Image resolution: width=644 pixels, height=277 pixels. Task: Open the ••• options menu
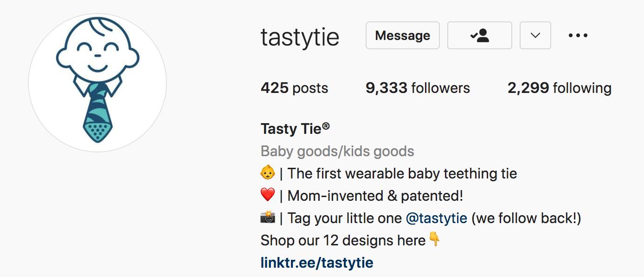(578, 35)
